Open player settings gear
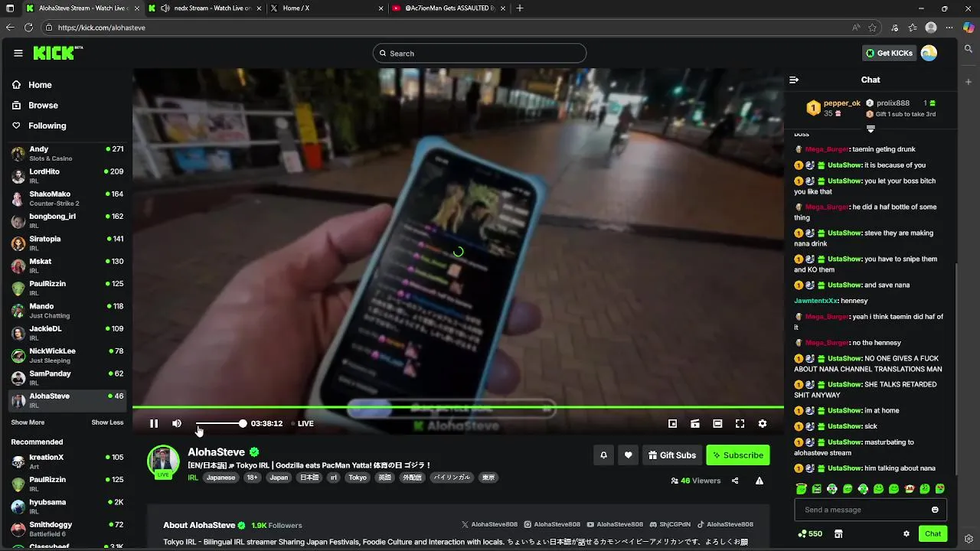980x551 pixels. pyautogui.click(x=763, y=423)
